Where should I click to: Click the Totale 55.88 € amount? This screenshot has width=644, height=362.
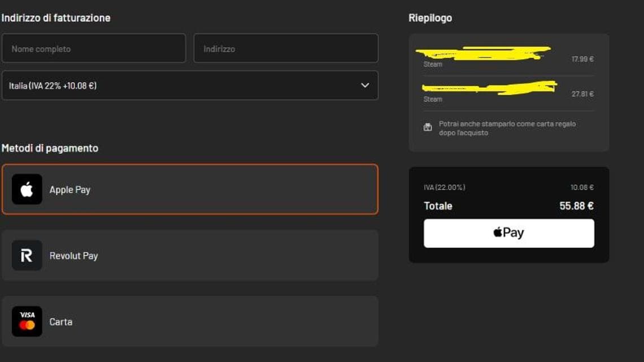coord(576,206)
